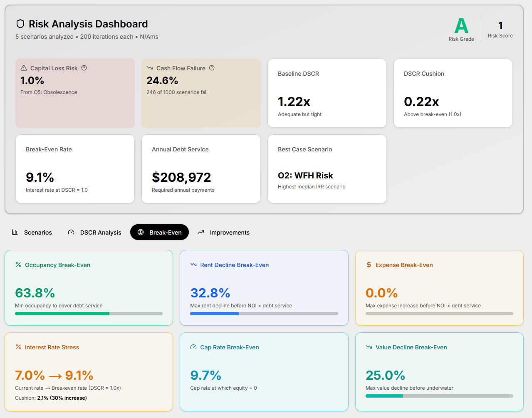Click the trend-down icon on Value Decline Break-Even
Image resolution: width=532 pixels, height=418 pixels.
369,347
